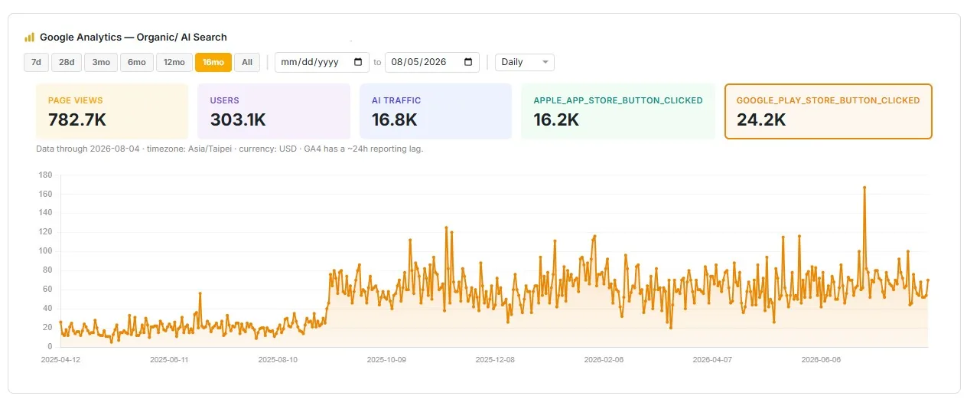Click the 16.8K AI traffic value
Screen dimensions: 980x409
[394, 119]
